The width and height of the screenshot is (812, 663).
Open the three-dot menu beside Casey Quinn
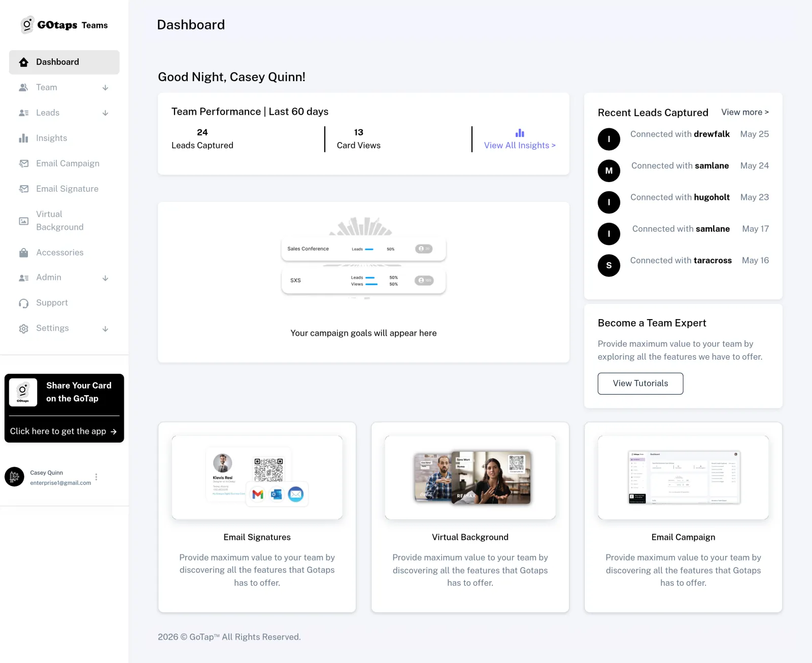click(96, 477)
